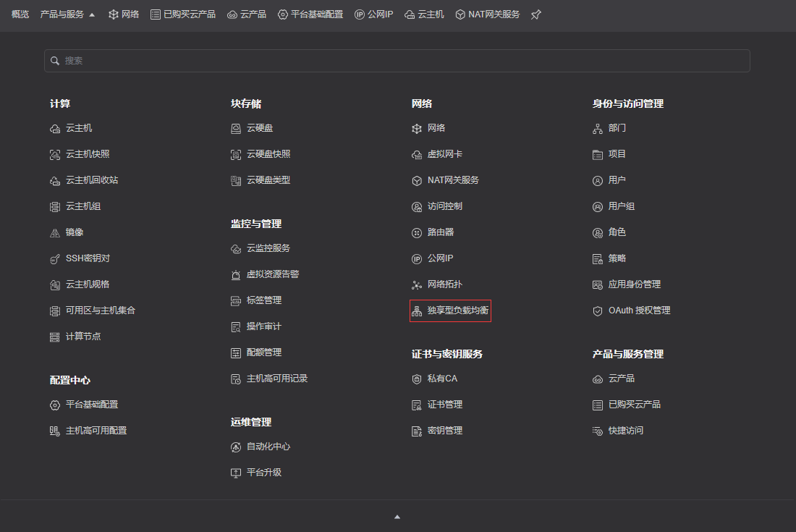This screenshot has height=532, width=796.
Task: Click the 云硬盘 disk icon
Action: [236, 128]
